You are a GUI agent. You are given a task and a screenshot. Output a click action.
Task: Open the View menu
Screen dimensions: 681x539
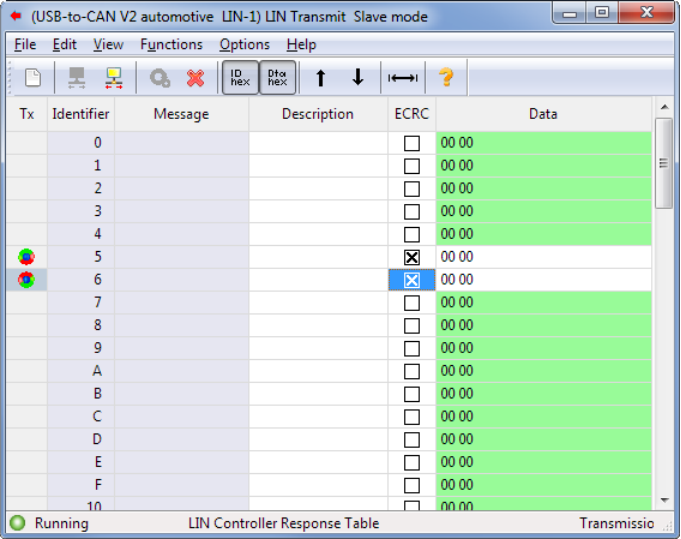(x=108, y=44)
